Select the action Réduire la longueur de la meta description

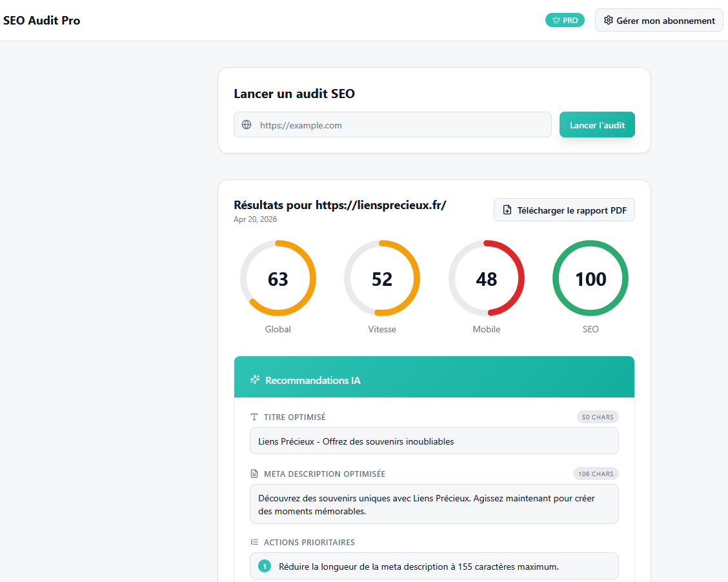434,567
